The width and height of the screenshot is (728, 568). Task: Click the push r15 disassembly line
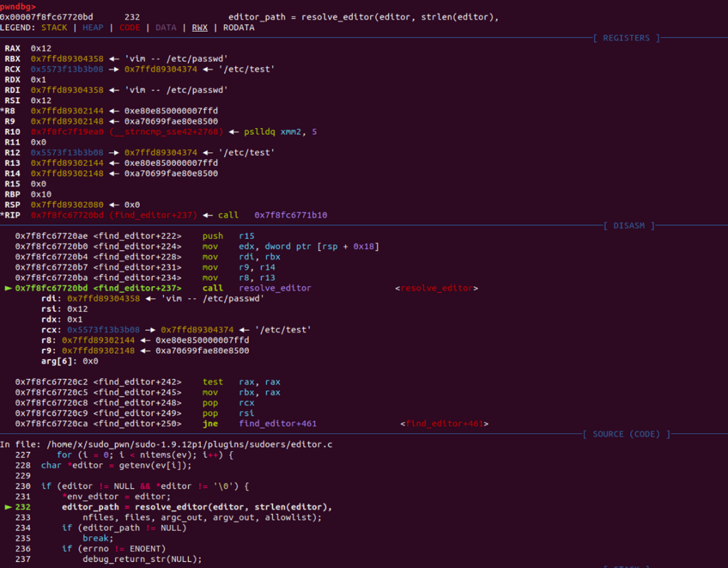[135, 235]
